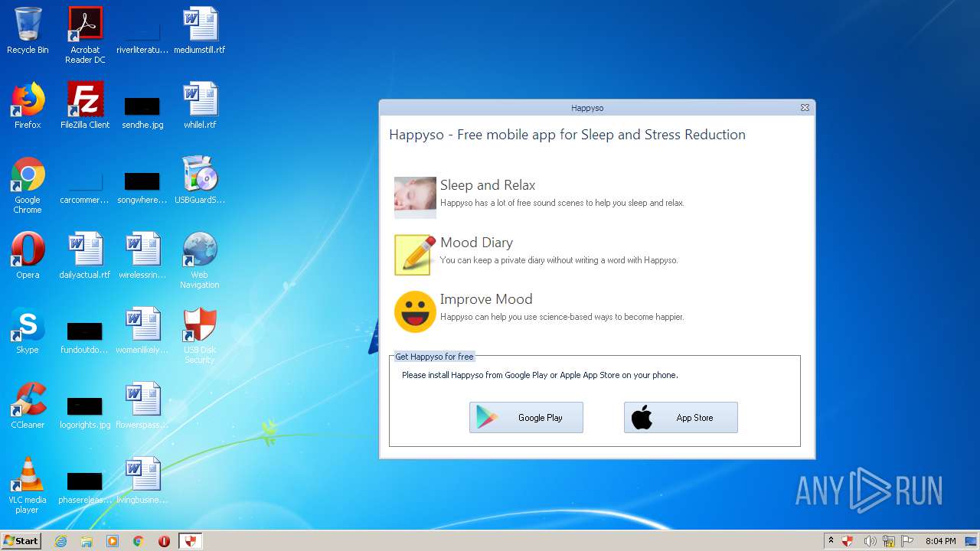This screenshot has height=551, width=980.
Task: Select phasereleas desktop file
Action: pyautogui.click(x=85, y=487)
